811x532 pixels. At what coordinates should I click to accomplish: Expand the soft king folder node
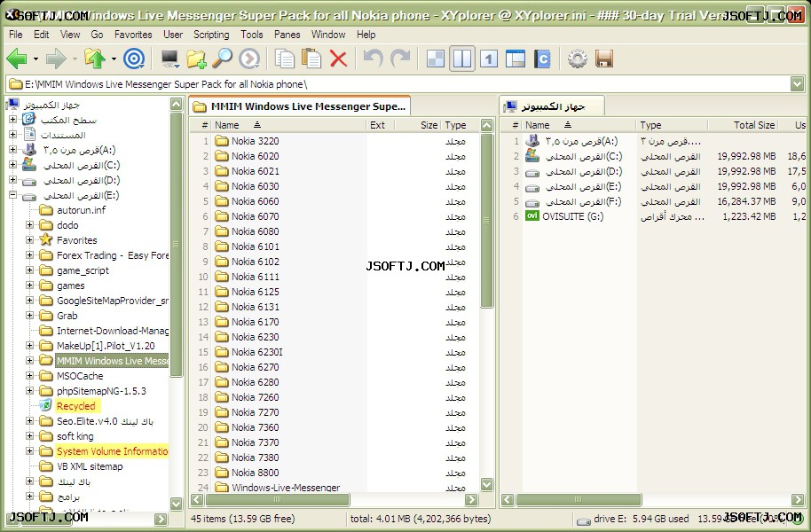29,436
